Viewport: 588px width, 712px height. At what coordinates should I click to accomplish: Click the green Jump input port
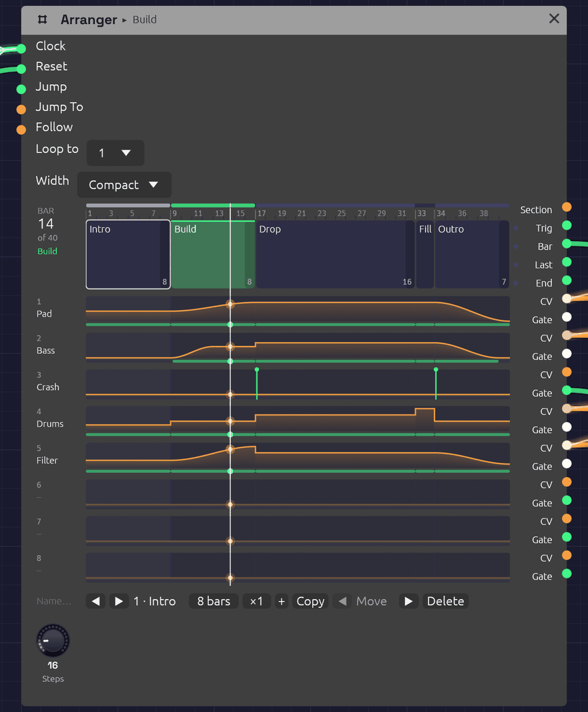(x=21, y=89)
